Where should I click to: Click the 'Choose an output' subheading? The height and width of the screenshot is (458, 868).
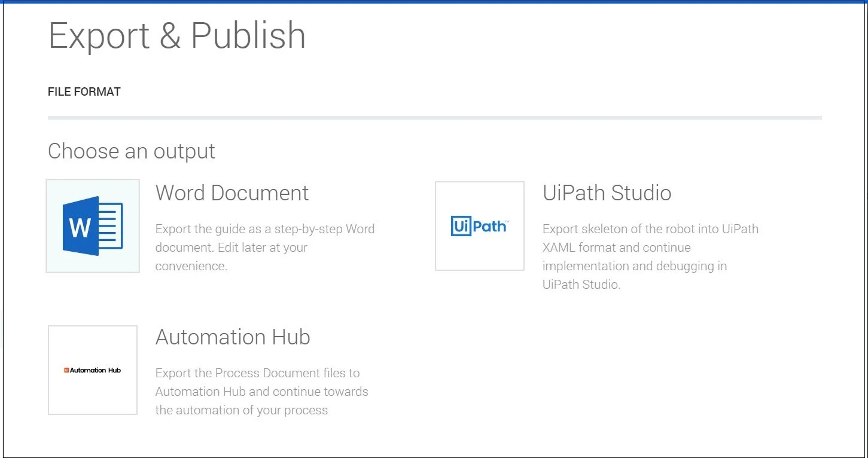[132, 151]
